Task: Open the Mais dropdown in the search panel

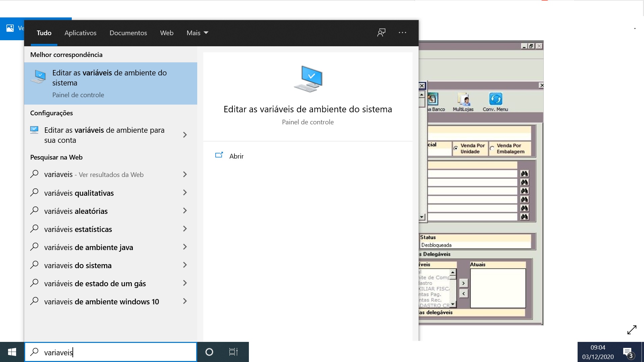Action: (x=197, y=33)
